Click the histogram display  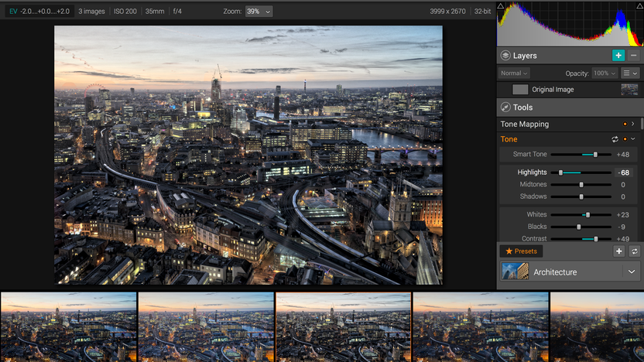(570, 25)
